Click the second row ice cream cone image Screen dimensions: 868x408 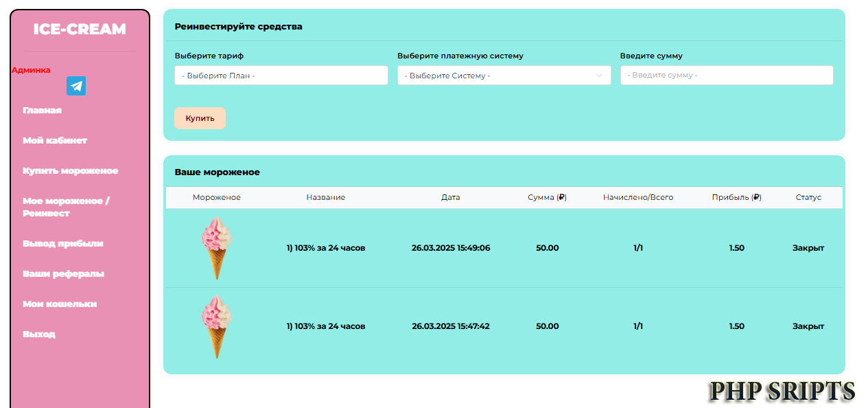click(217, 326)
